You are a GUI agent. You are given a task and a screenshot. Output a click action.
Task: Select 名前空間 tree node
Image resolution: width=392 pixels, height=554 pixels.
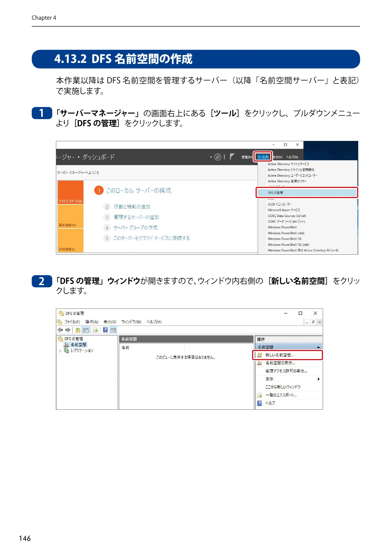pos(78,345)
